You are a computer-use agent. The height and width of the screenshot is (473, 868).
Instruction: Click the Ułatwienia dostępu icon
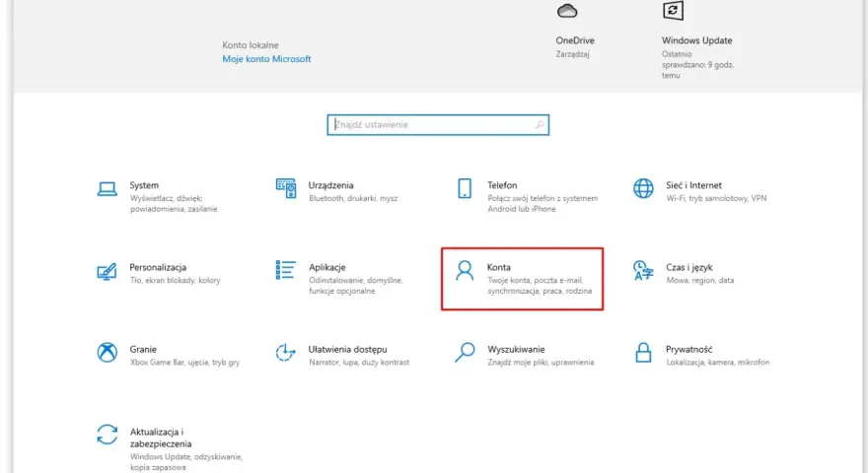click(x=286, y=353)
